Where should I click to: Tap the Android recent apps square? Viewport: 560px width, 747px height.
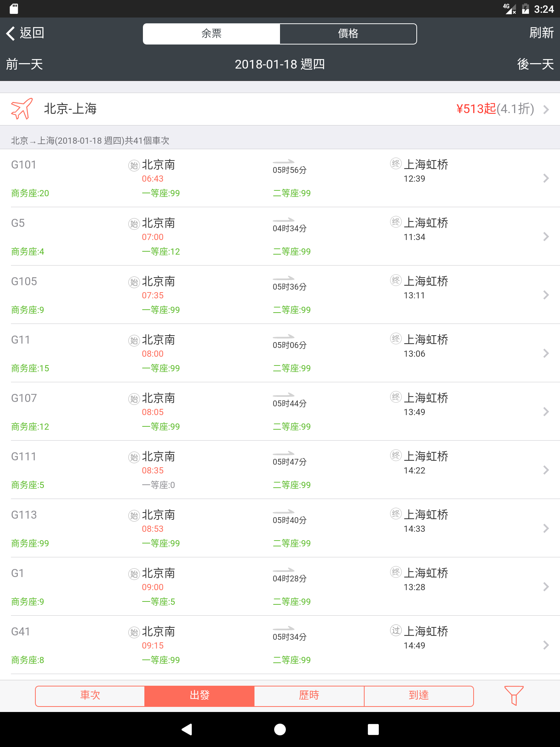(x=373, y=729)
